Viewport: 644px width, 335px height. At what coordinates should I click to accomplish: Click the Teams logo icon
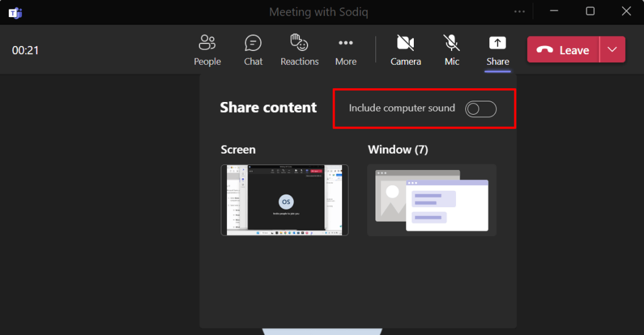pos(16,13)
